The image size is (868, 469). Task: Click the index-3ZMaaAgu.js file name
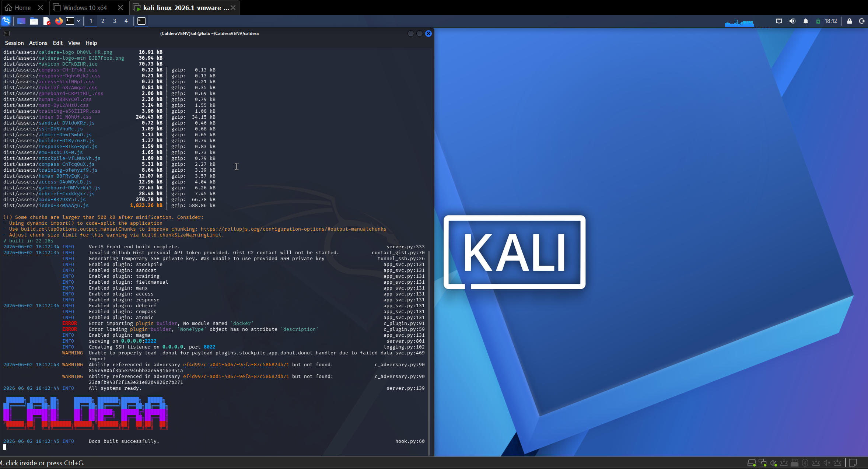coord(64,206)
